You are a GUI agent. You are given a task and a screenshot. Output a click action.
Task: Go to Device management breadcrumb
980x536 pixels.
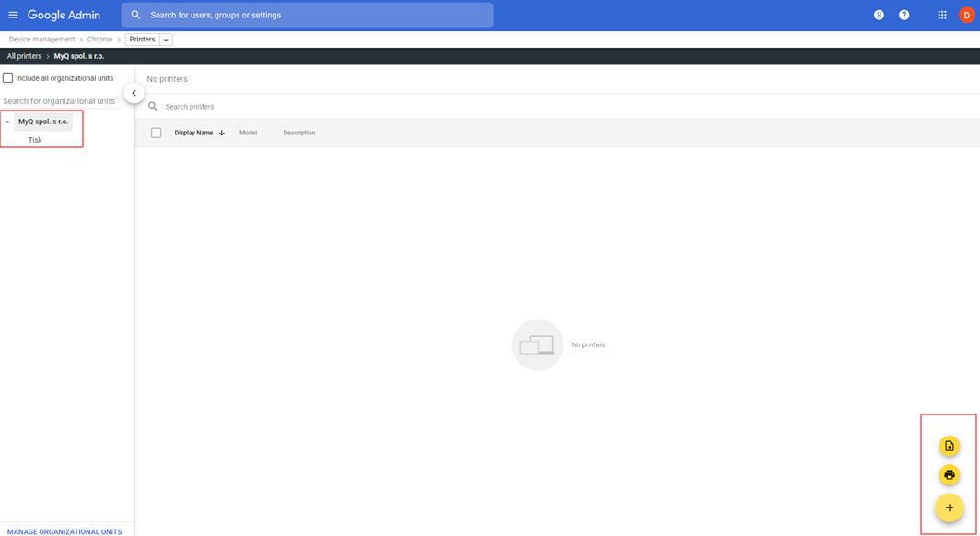tap(41, 39)
